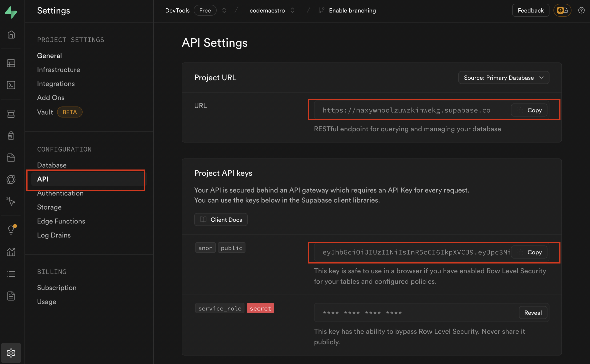
Task: Open Advisors lightbulb icon
Action: click(x=11, y=229)
